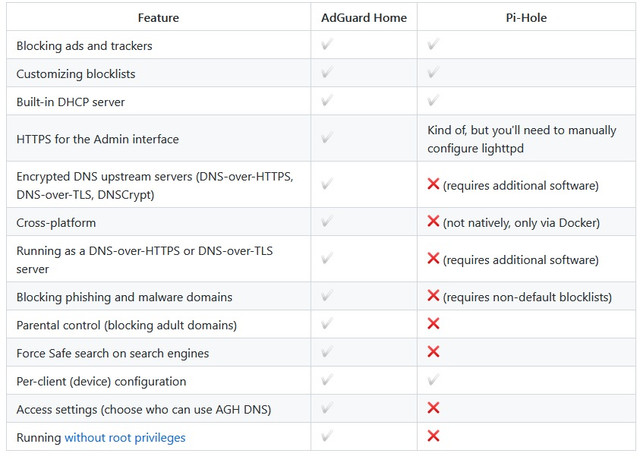Click red X in Force Safe search row
Screen dimensions: 640x459
click(x=433, y=352)
